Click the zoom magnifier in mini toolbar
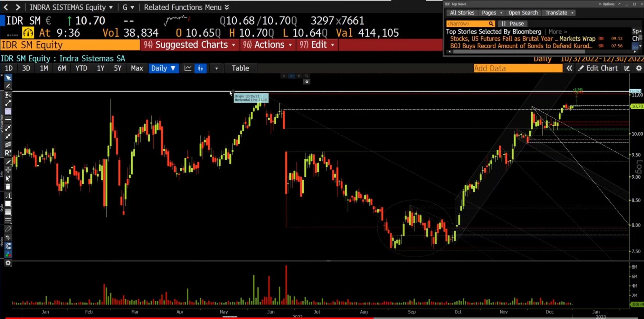The image size is (644, 319). pyautogui.click(x=307, y=76)
